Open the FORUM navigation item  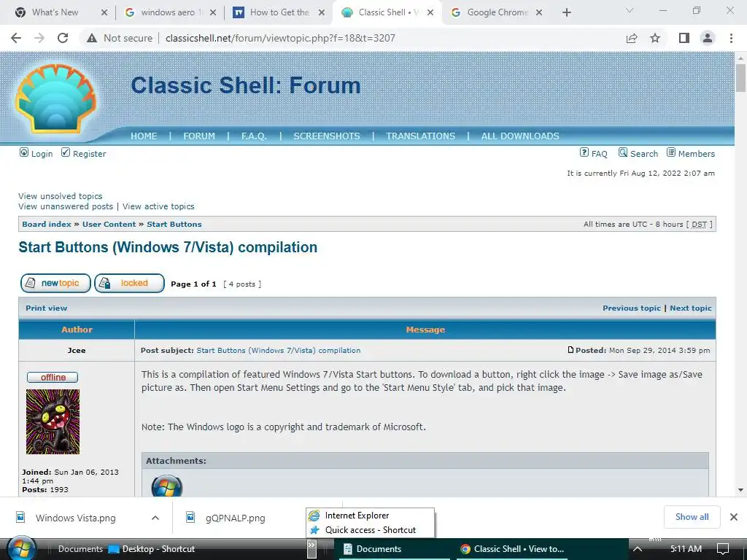(199, 136)
